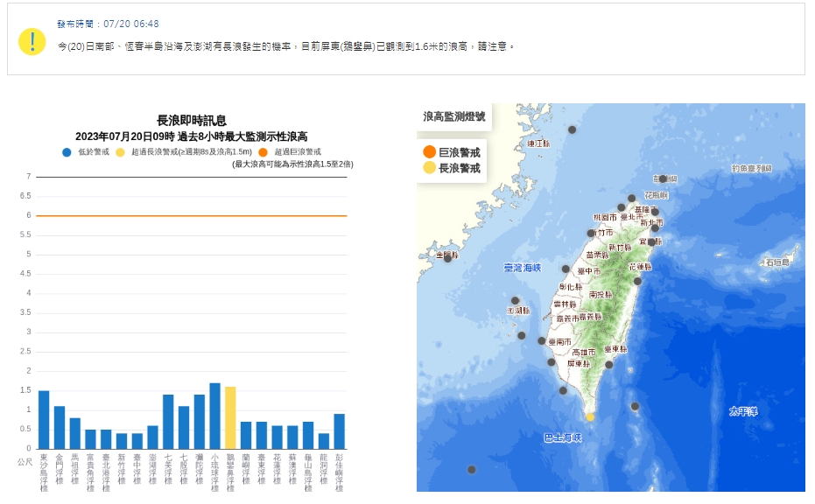This screenshot has width=815, height=504.
Task: Select the 龜山島 buoy marker near 新北市
Action: [655, 228]
